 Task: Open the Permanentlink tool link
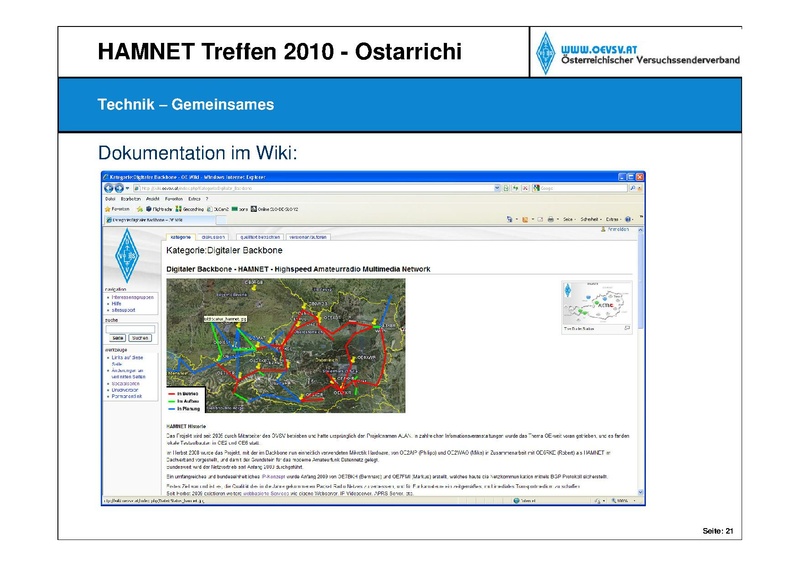pos(127,396)
